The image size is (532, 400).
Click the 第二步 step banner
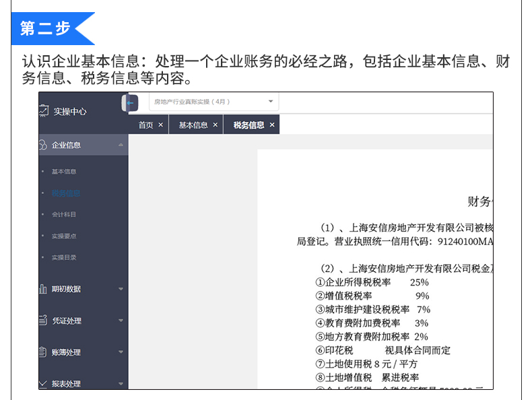point(53,28)
